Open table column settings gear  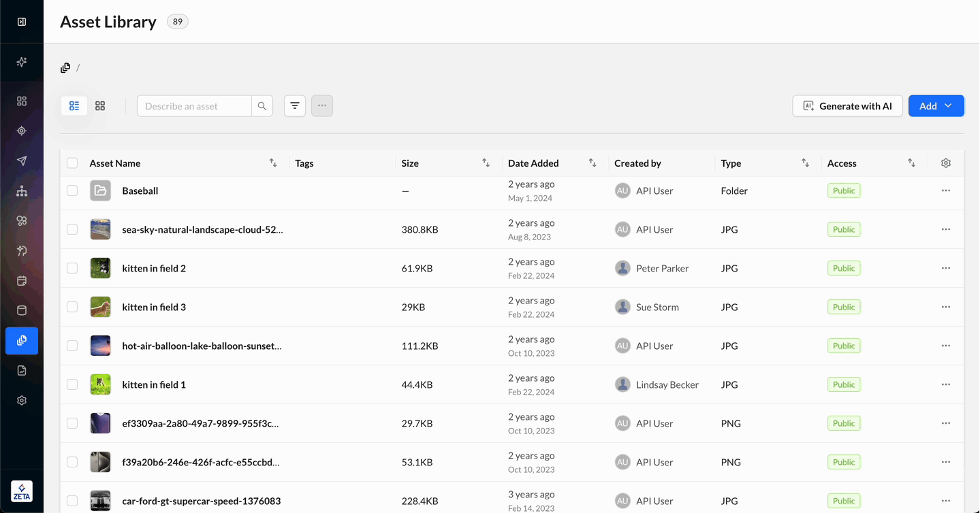(946, 163)
